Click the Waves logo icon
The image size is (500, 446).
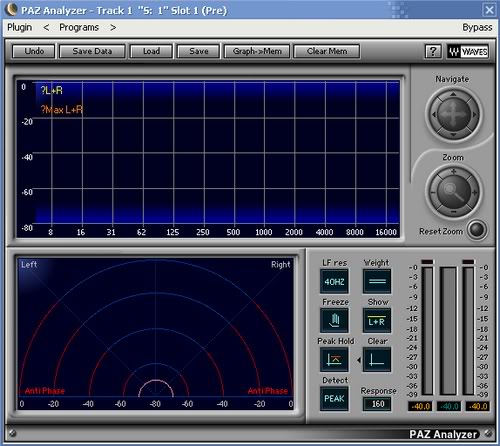click(x=468, y=51)
